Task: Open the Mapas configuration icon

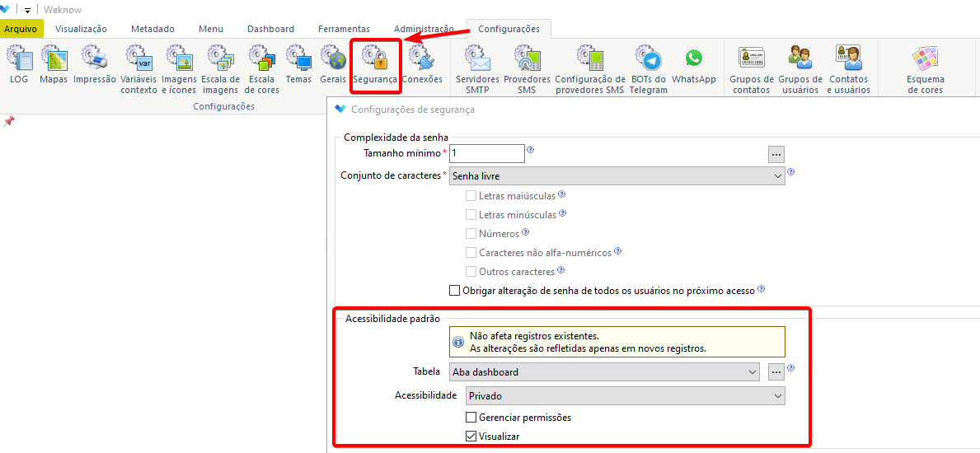Action: [54, 66]
